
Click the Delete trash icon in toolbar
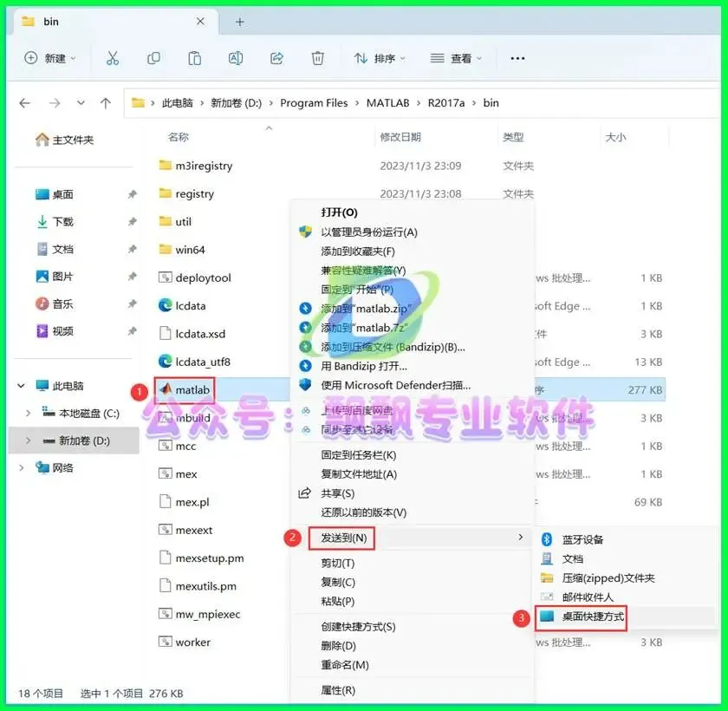317,58
